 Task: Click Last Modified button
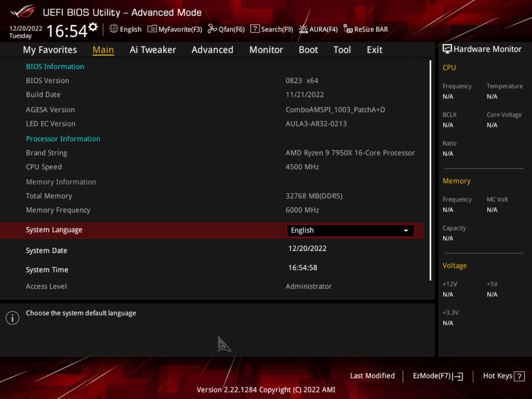(x=372, y=376)
